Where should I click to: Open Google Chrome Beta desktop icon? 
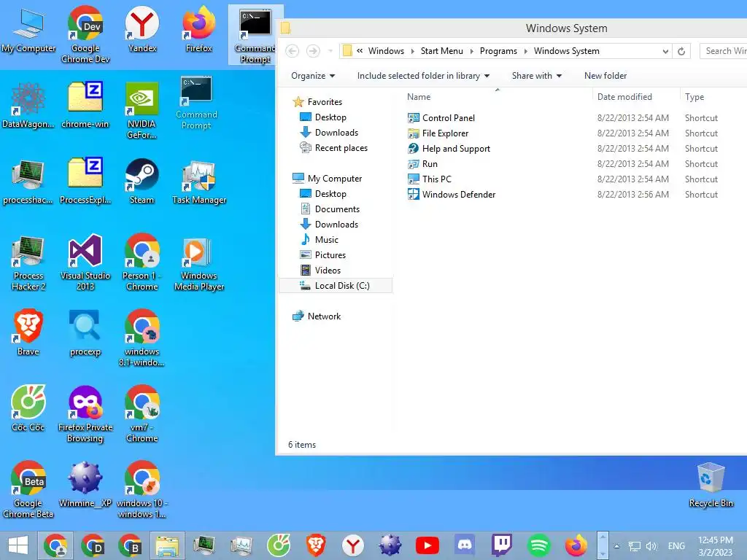point(28,489)
